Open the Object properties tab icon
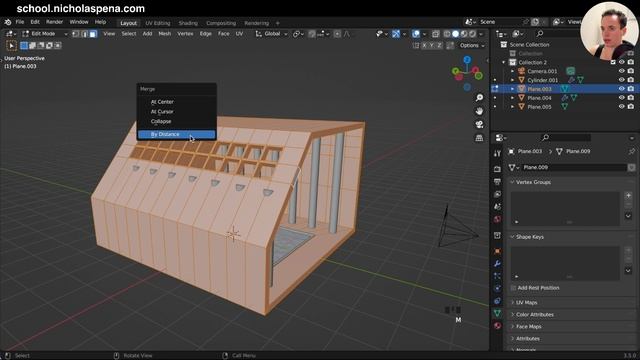This screenshot has width=640, height=360. (497, 251)
